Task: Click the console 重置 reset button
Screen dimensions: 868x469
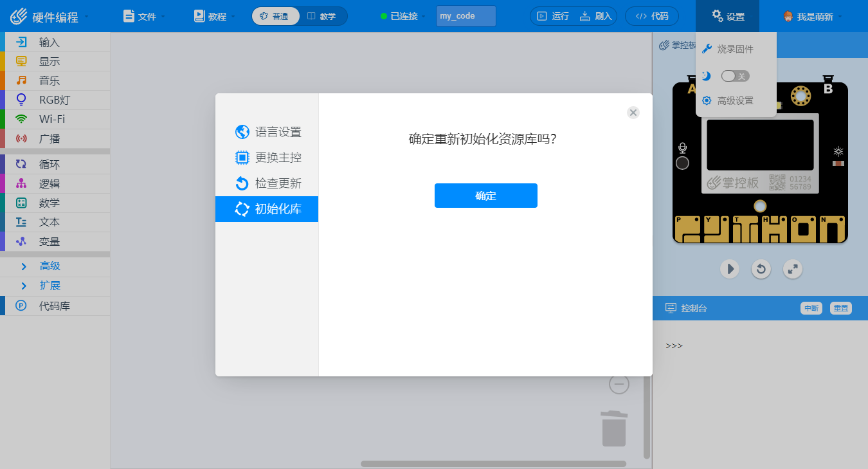Action: [x=840, y=308]
